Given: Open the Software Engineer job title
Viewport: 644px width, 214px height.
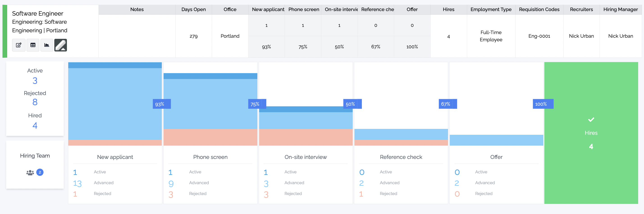Looking at the screenshot, I should pos(37,14).
